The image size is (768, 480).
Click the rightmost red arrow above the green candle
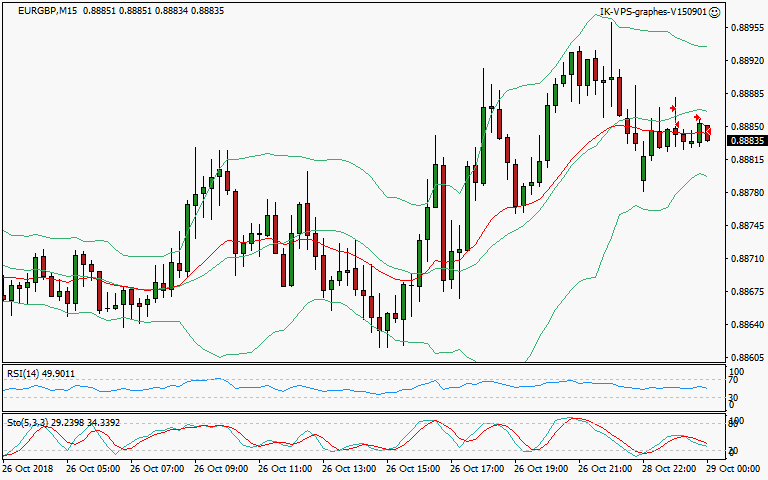[697, 118]
